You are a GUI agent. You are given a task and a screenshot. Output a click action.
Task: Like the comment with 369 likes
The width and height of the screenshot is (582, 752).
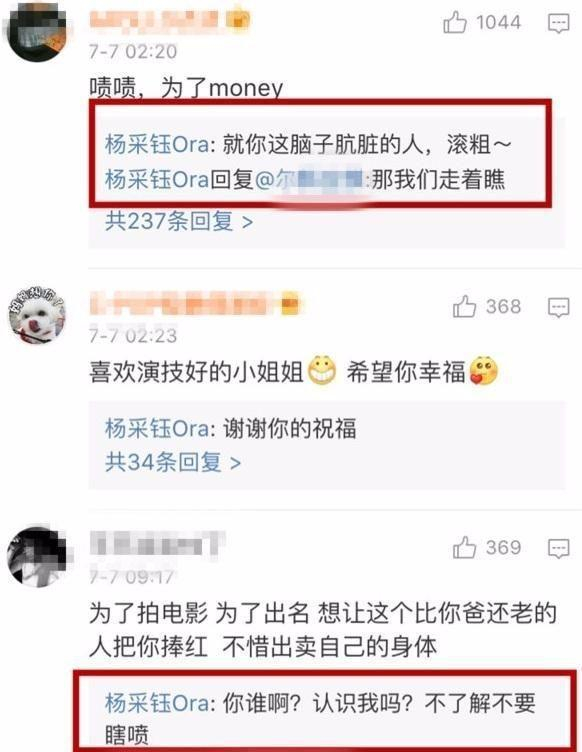click(464, 548)
